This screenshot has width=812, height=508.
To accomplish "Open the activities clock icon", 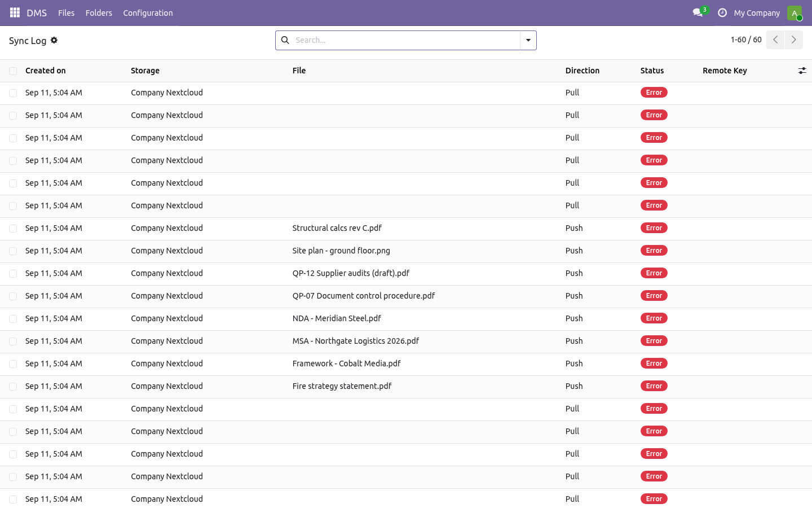I will click(722, 12).
